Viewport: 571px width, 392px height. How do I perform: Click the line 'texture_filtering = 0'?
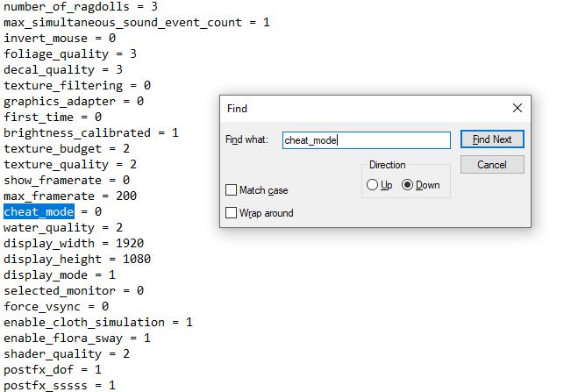click(x=77, y=85)
